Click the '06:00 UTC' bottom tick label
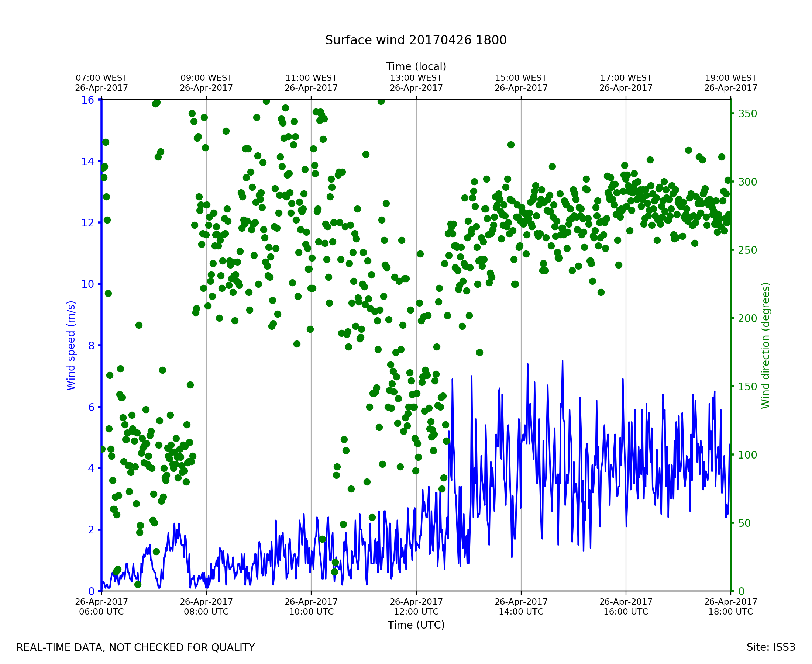The image size is (812, 664). (101, 612)
